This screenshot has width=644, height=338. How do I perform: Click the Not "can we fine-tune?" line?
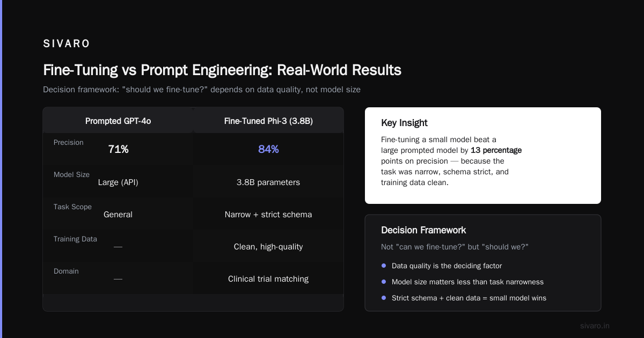coord(455,246)
